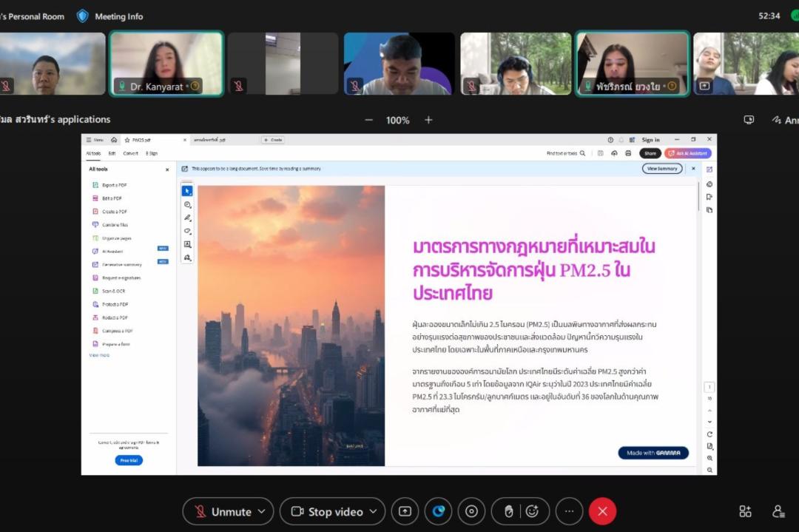Click the shared screen view icon near Annotate

tap(749, 120)
